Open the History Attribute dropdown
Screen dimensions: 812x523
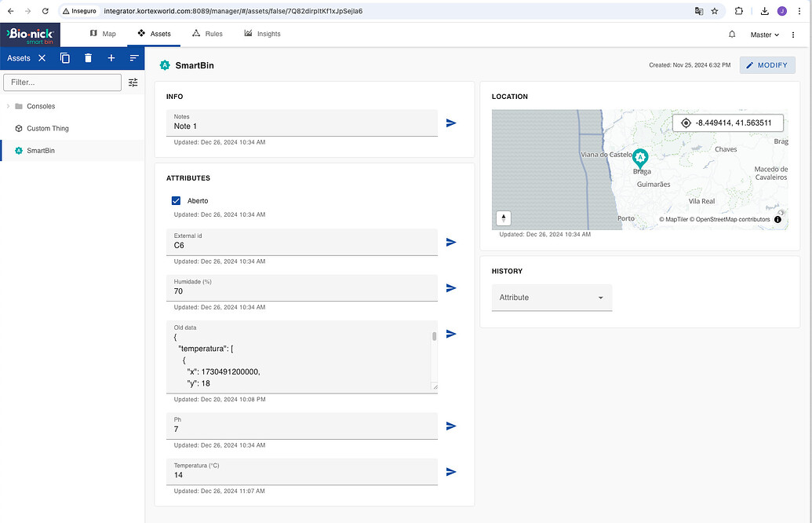coord(552,298)
